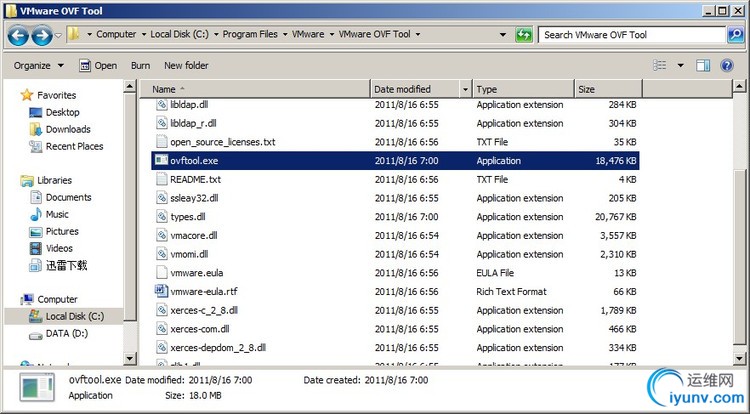The image size is (750, 414).
Task: Click file list scrollbar up arrow
Action: pyautogui.click(x=739, y=87)
